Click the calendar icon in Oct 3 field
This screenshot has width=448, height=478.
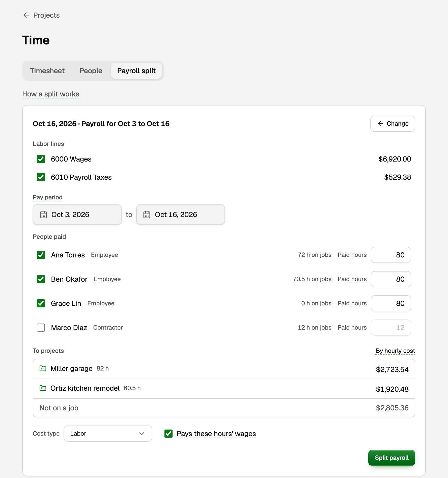click(x=43, y=215)
